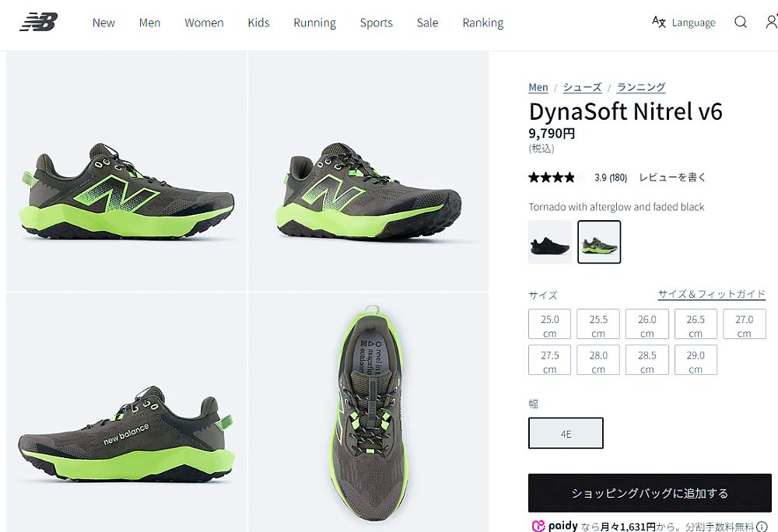Pick size 28.0 cm
Screen dimensions: 778x532
(598, 360)
